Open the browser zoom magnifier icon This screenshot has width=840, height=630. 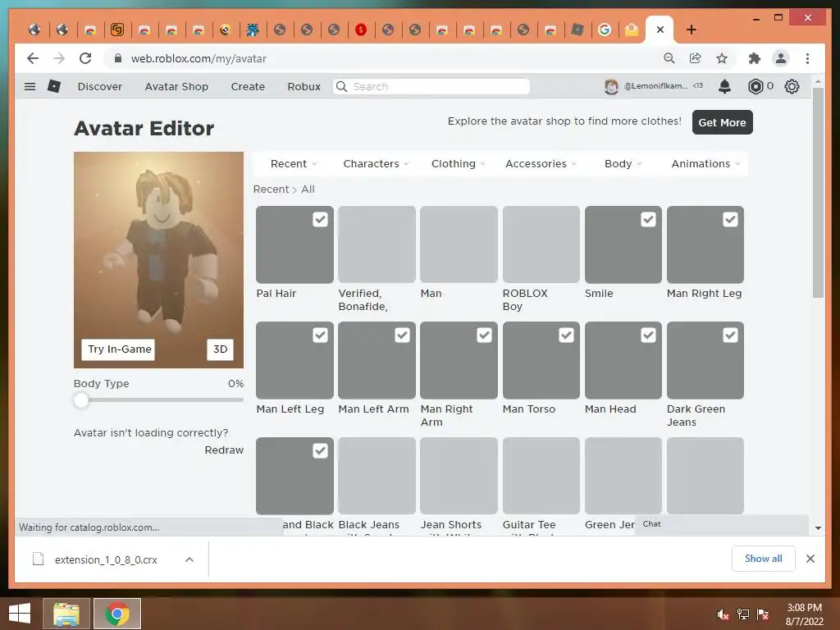point(669,58)
